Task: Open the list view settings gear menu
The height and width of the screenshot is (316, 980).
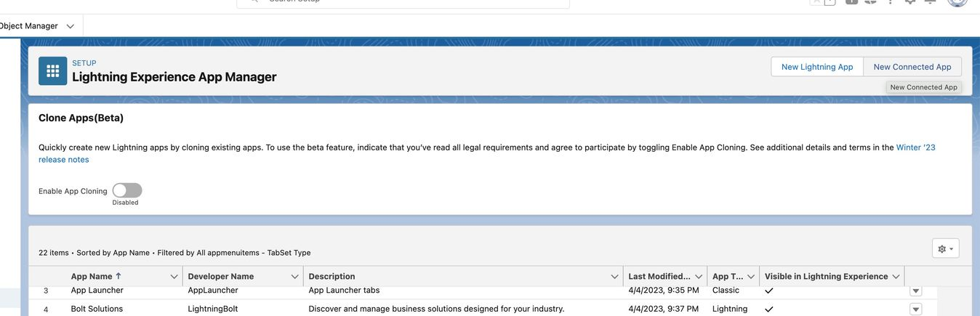Action: [x=945, y=248]
